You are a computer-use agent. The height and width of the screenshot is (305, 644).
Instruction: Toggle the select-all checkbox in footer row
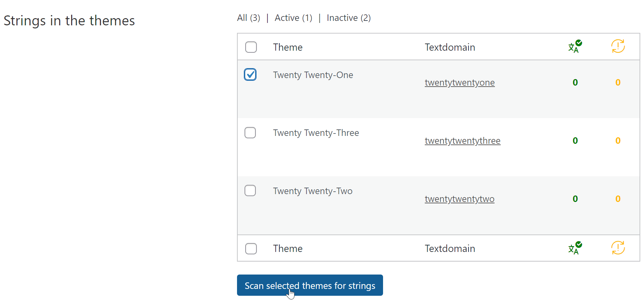251,249
